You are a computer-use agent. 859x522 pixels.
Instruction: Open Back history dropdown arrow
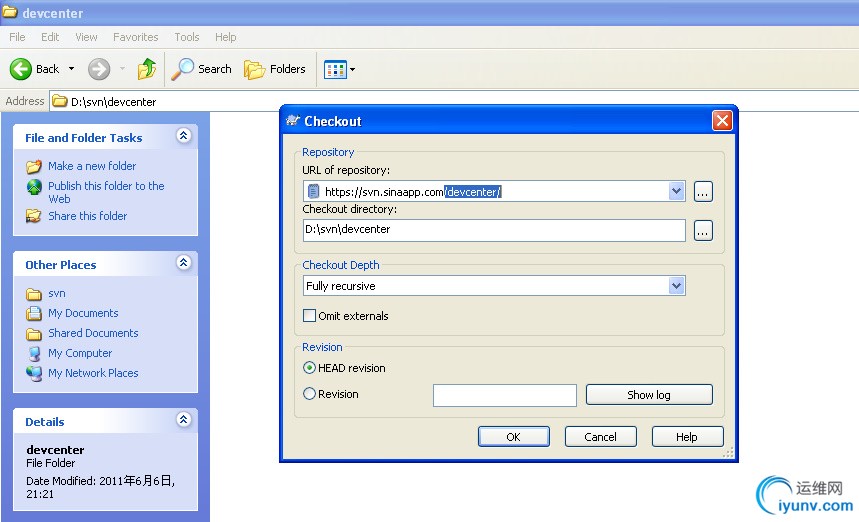[x=71, y=69]
